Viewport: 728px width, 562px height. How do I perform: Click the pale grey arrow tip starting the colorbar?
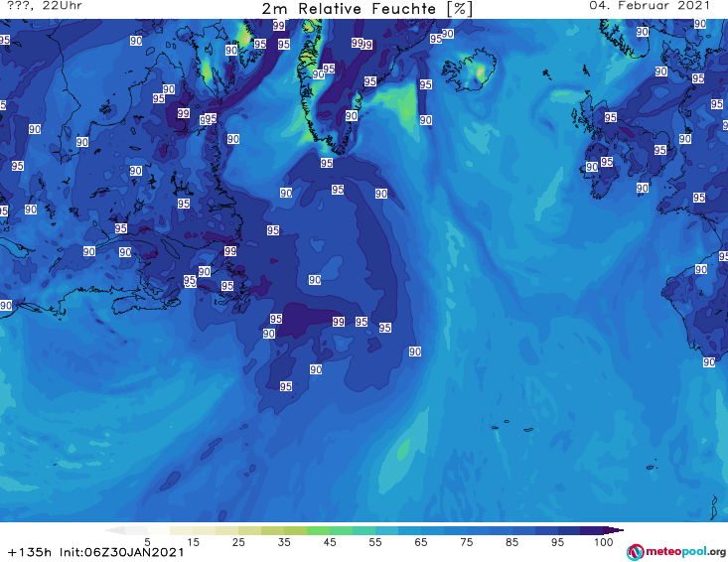(x=115, y=530)
